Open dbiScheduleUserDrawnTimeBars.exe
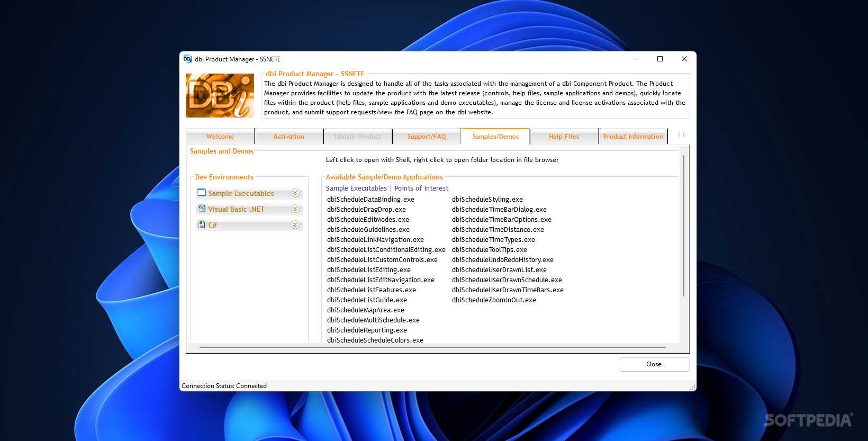The height and width of the screenshot is (441, 868). pos(508,290)
